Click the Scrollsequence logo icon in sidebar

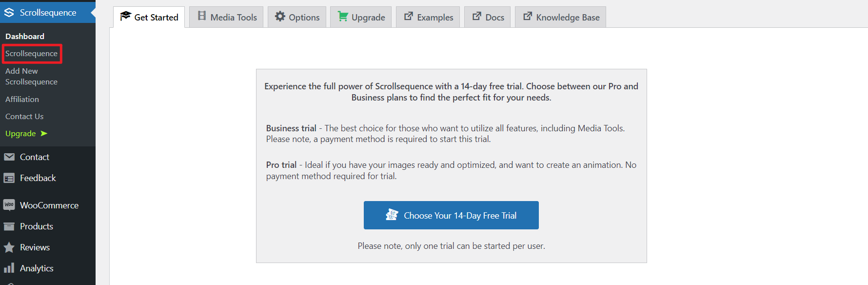(x=9, y=12)
